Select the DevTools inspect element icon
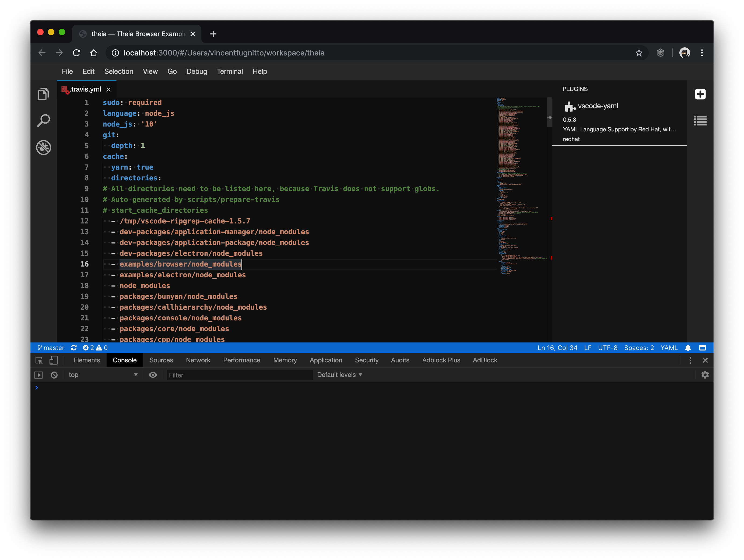 tap(39, 360)
